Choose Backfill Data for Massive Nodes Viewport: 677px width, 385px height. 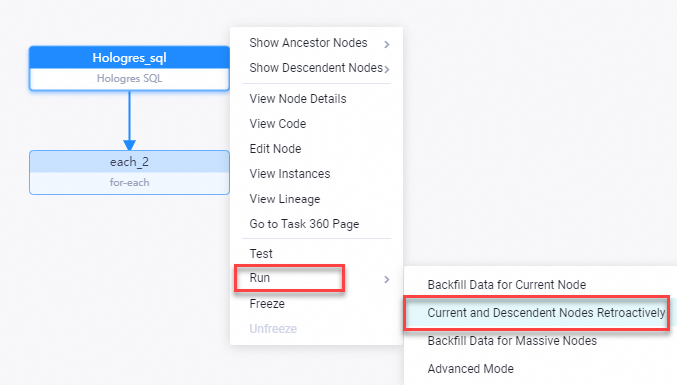pyautogui.click(x=512, y=341)
